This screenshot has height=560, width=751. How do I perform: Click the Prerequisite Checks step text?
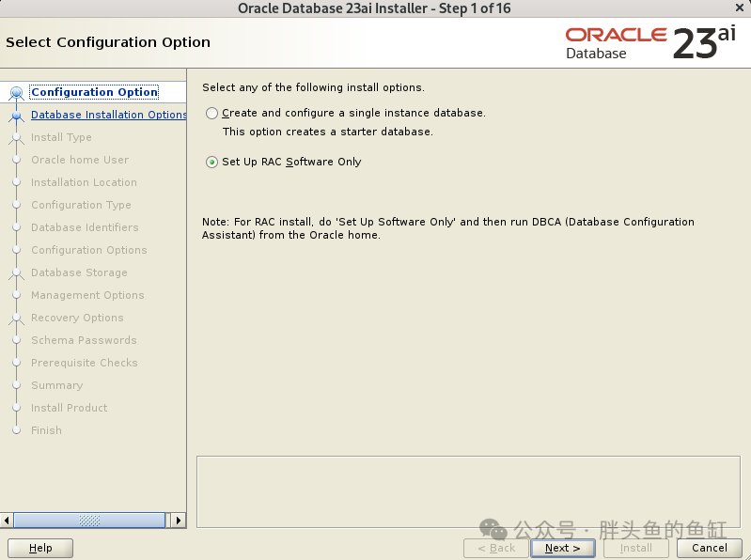click(85, 363)
